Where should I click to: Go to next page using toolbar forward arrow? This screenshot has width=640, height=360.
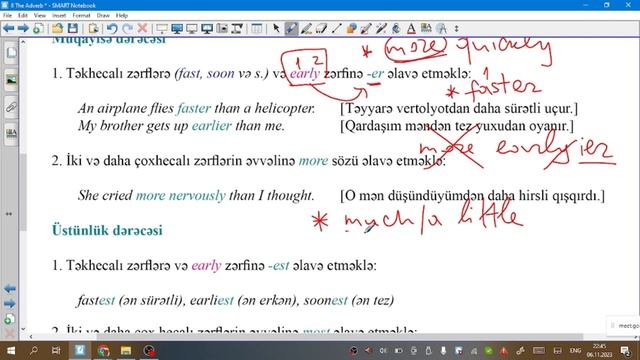[x=23, y=29]
